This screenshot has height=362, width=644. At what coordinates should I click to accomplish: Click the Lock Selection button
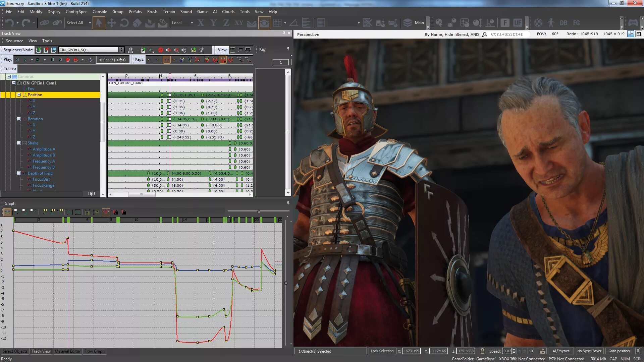point(382,351)
